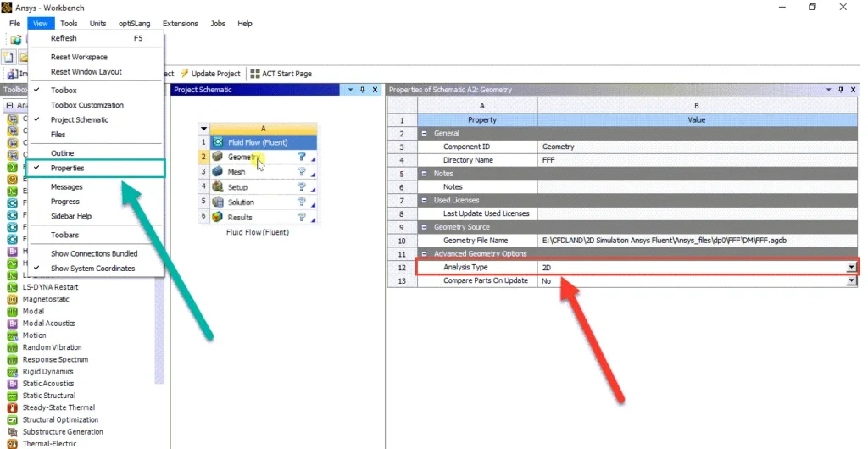Open the ACT Start Page

coord(281,74)
